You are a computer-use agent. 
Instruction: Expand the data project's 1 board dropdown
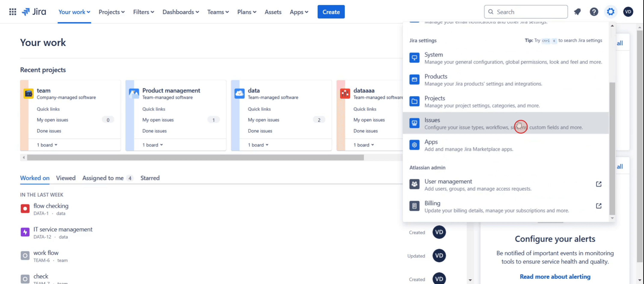pos(258,145)
